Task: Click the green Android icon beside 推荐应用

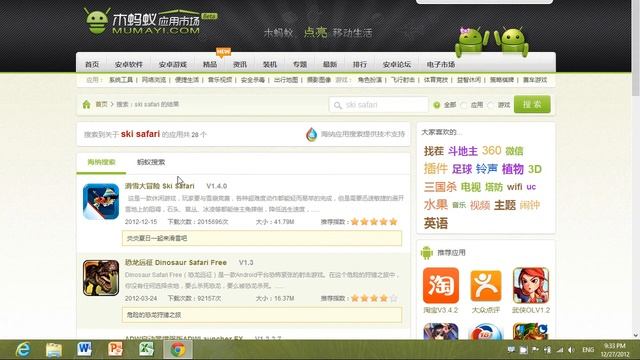Action: click(x=427, y=253)
